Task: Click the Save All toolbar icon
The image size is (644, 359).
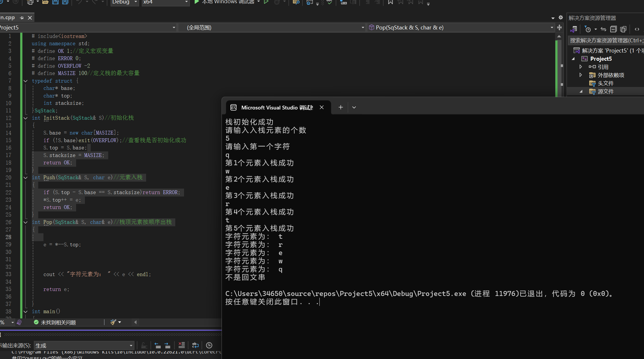Action: coord(65,2)
